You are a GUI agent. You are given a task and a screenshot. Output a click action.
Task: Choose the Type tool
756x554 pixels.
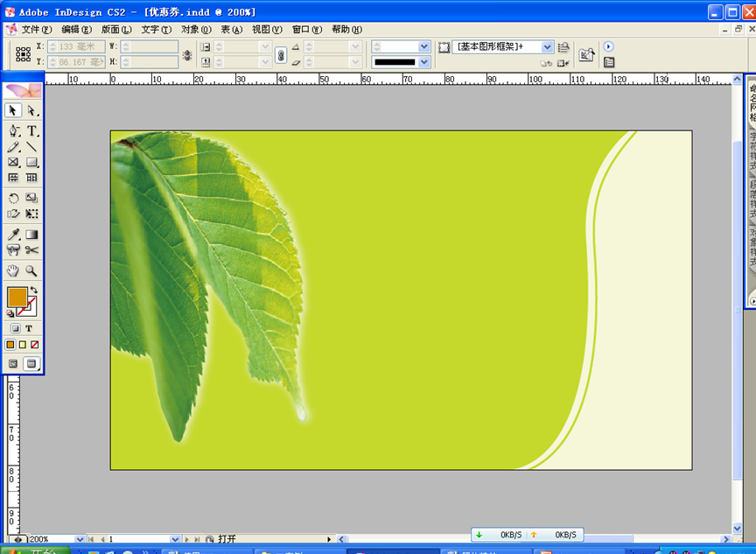click(x=32, y=130)
